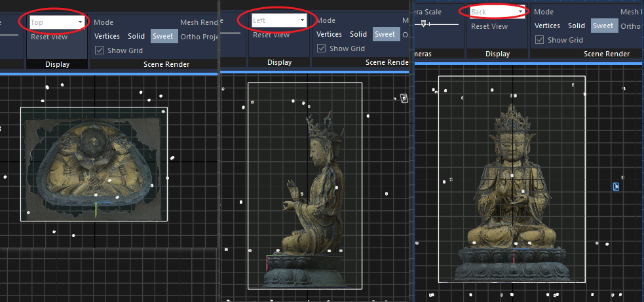Select Solid mode in the Left view panel
Image resolution: width=644 pixels, height=302 pixels.
point(358,34)
